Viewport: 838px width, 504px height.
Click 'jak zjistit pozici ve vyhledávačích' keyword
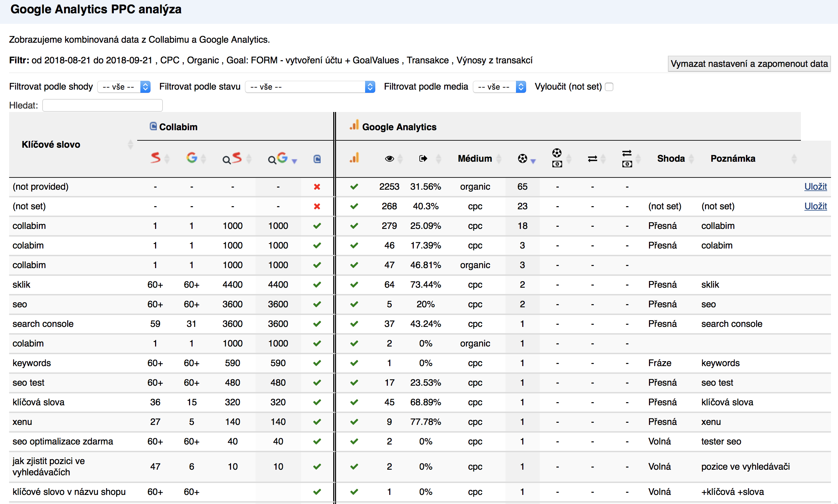click(x=49, y=467)
